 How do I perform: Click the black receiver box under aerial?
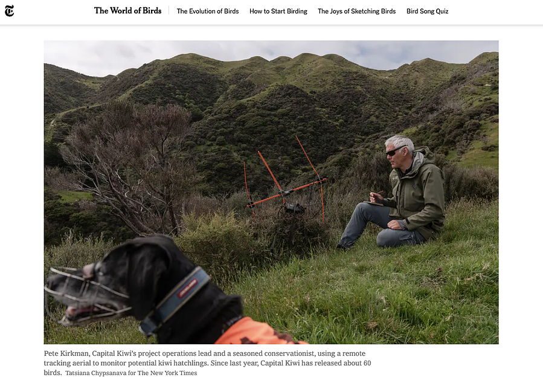[294, 208]
